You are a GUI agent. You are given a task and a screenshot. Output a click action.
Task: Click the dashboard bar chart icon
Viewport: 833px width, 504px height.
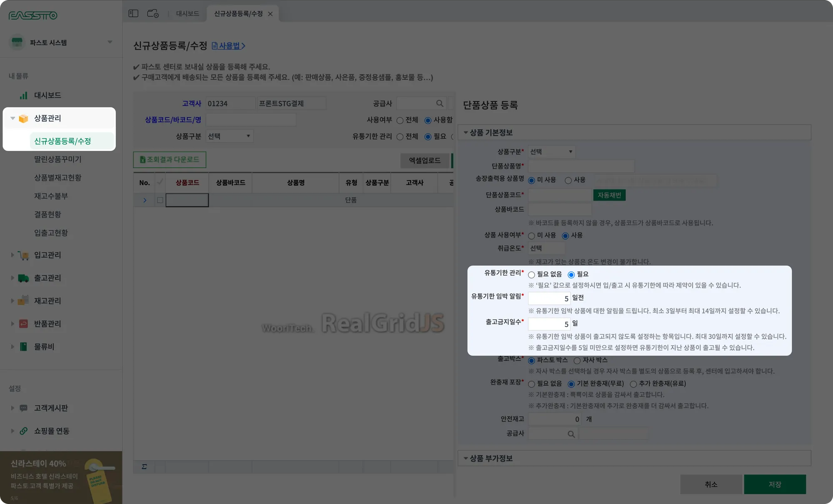[24, 95]
